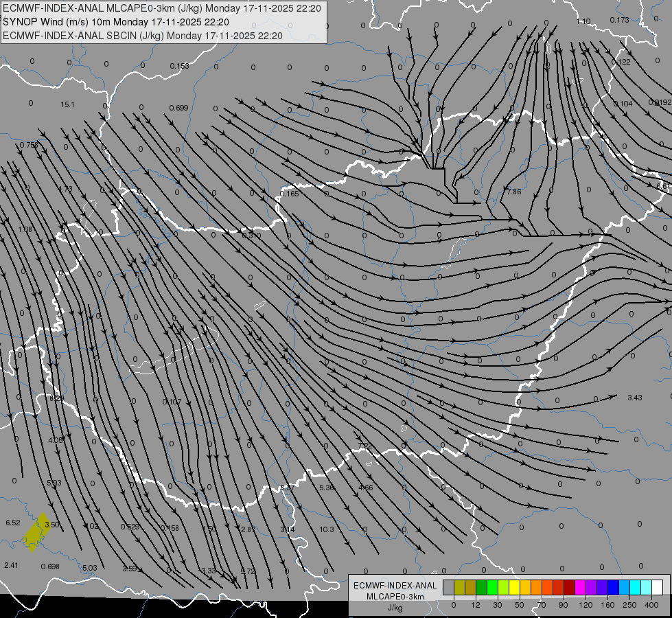Screen dimensions: 672x618
Task: Click the map value 5.03
Action: pos(89,568)
